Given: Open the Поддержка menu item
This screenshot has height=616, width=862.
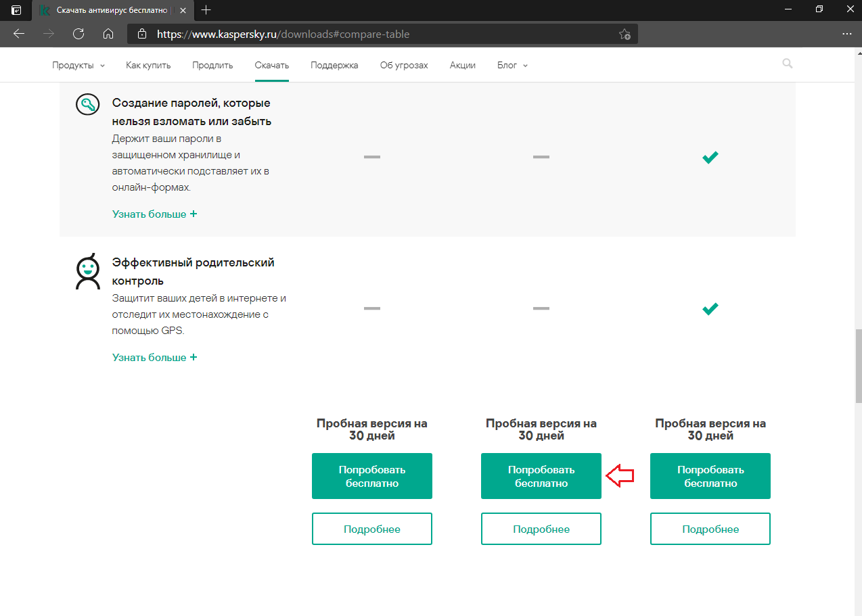Looking at the screenshot, I should pyautogui.click(x=334, y=65).
